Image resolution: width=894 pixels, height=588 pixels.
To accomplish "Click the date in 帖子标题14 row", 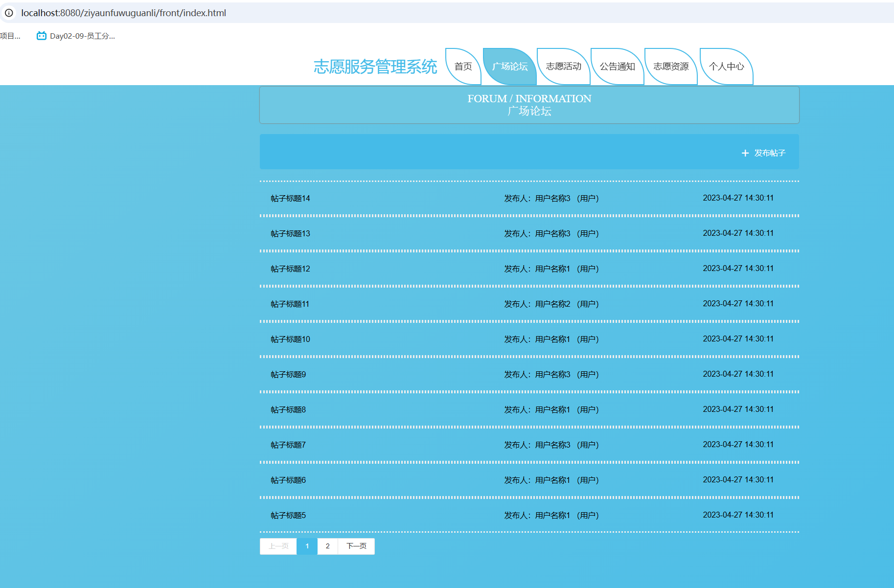I will 738,198.
